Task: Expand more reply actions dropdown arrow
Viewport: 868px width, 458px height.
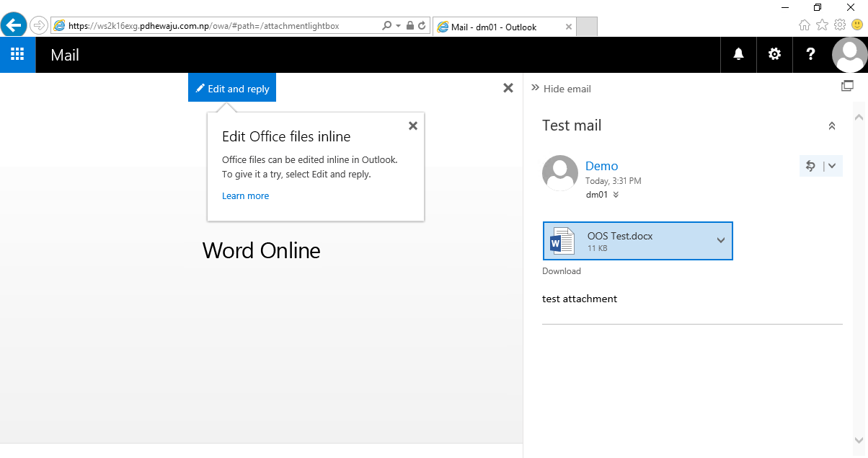Action: click(x=832, y=166)
